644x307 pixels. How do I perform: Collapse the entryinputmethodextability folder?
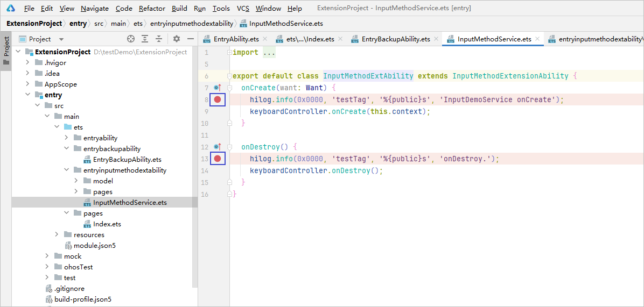[x=67, y=170]
